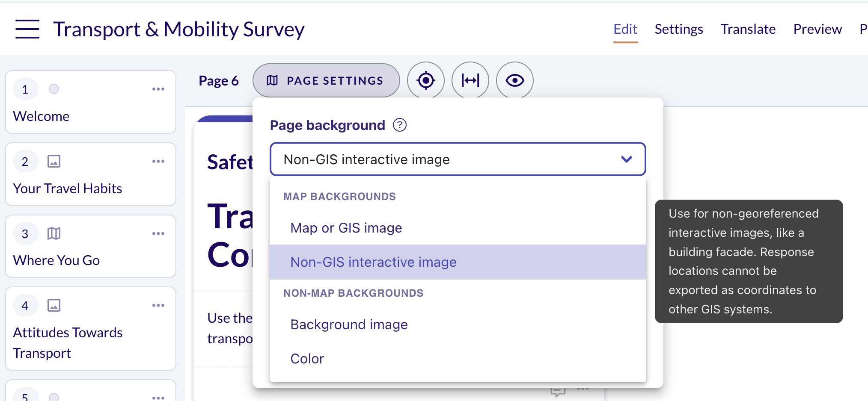Click page number 4 badge
The image size is (868, 401).
tap(25, 306)
